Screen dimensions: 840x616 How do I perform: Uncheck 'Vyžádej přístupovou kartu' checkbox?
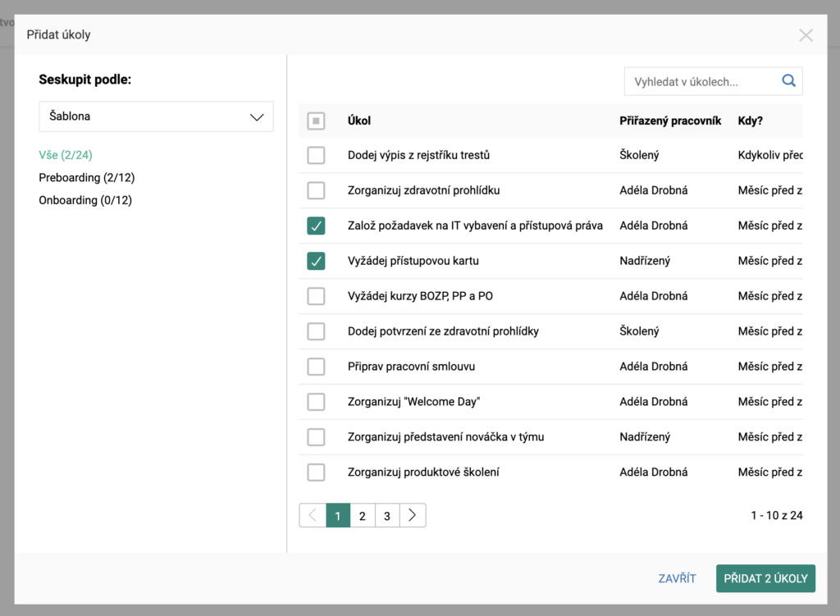(x=316, y=261)
